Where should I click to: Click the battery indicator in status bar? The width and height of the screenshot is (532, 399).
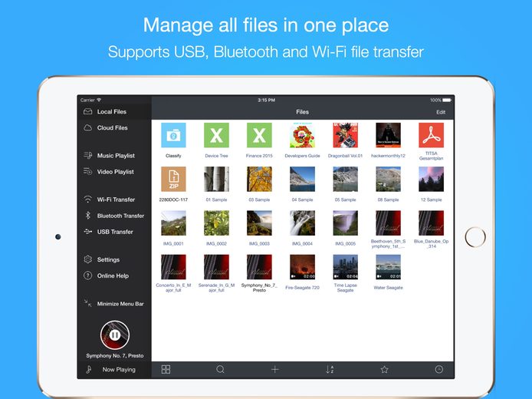click(447, 101)
